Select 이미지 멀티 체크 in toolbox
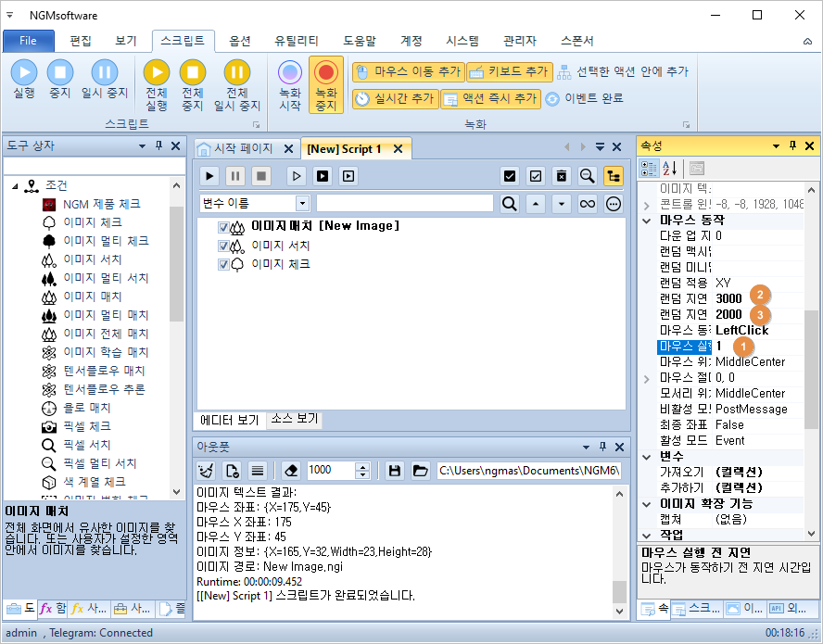823x644 pixels. click(x=106, y=241)
